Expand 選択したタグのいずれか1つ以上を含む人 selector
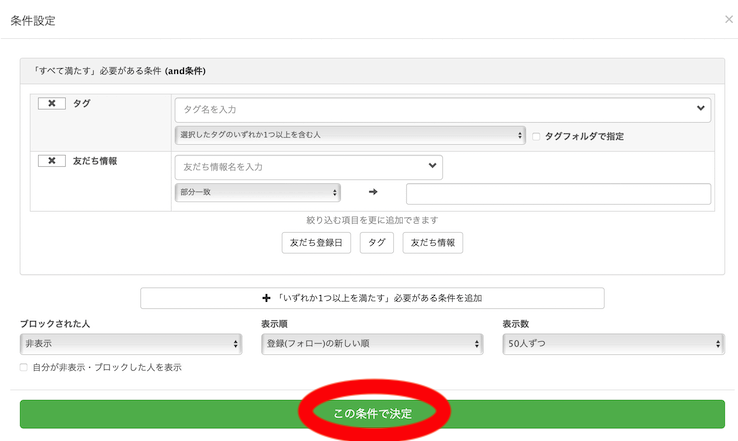Viewport: 738px width, 441px height. coord(350,136)
